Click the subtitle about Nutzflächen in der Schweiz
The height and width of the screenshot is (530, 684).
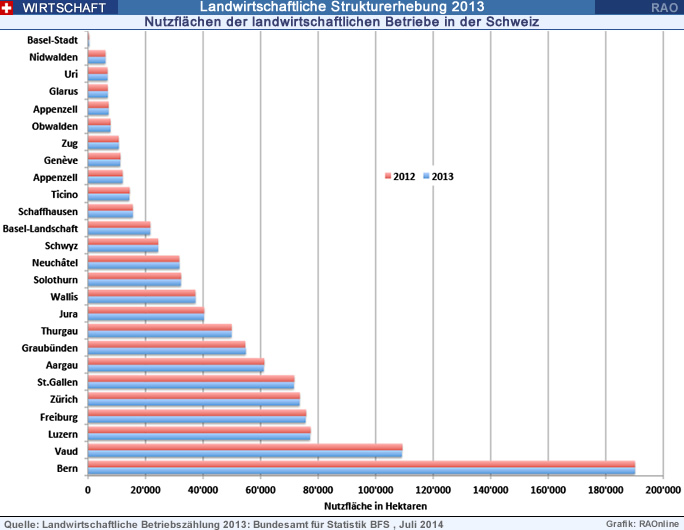[342, 21]
